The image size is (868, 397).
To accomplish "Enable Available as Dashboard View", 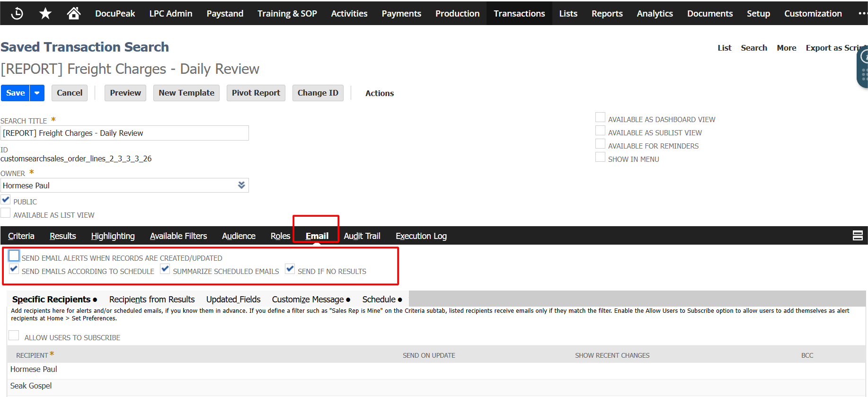I will 600,118.
